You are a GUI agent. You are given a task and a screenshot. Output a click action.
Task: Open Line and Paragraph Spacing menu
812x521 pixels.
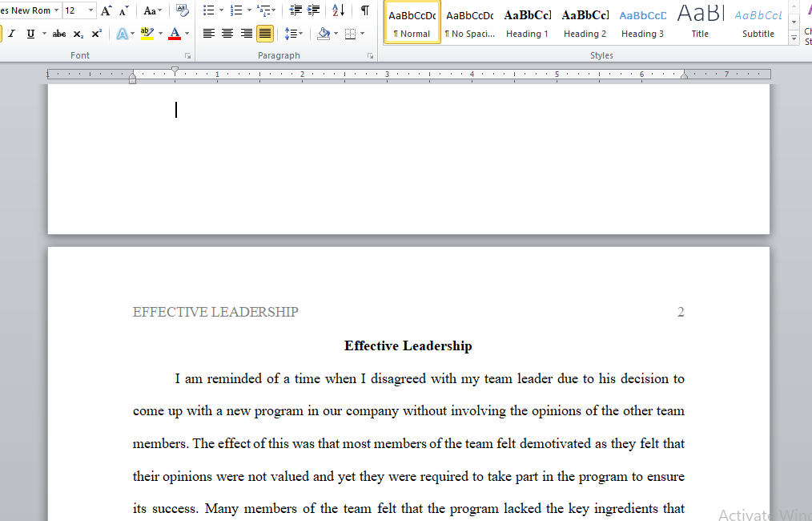point(293,34)
